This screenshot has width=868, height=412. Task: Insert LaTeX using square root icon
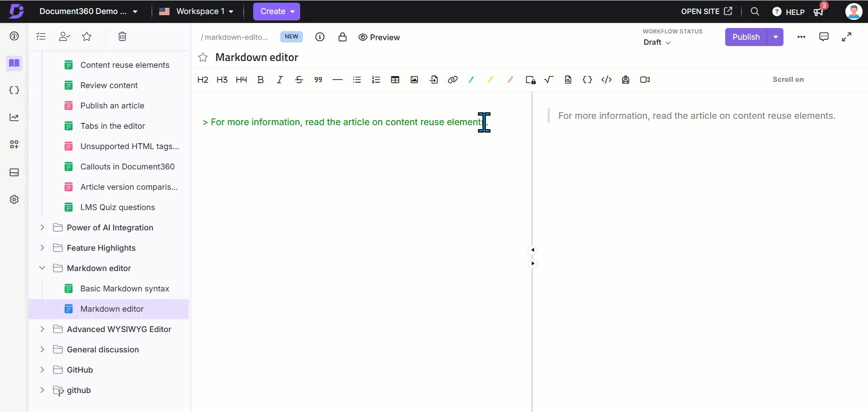point(549,80)
